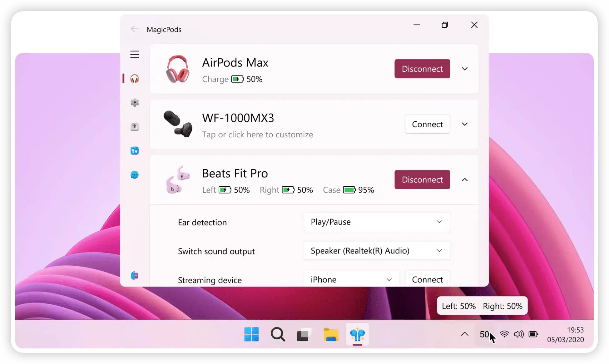Click MagicPods app icon in taskbar
The width and height of the screenshot is (609, 364).
[357, 335]
